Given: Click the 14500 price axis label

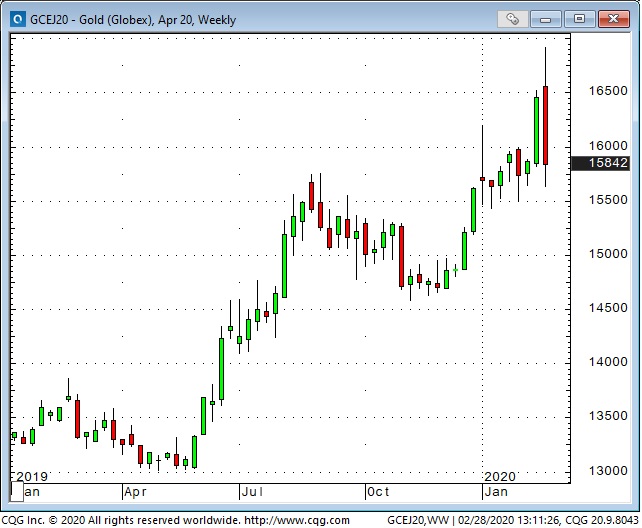Looking at the screenshot, I should (608, 308).
